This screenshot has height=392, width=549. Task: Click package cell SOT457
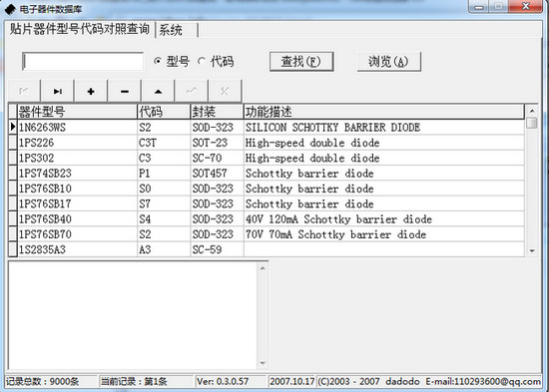tap(217, 174)
